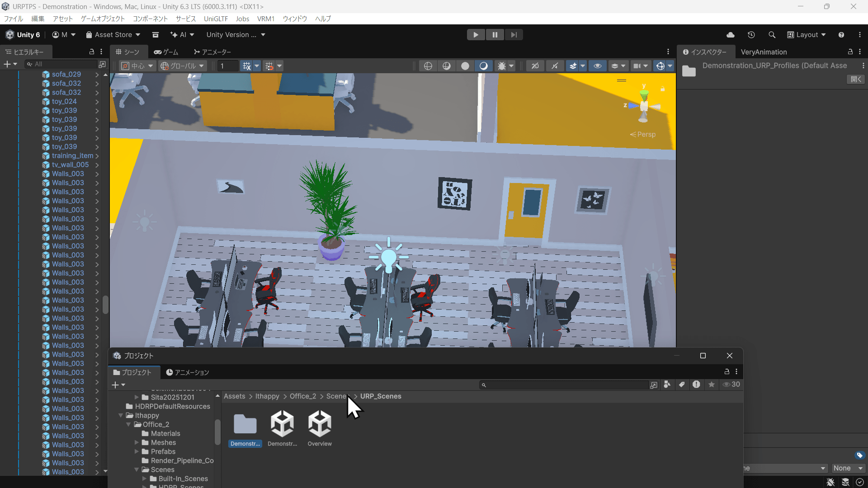Screen dimensions: 868x488
Task: Toggle hidden packages eye count 30
Action: coord(731,385)
